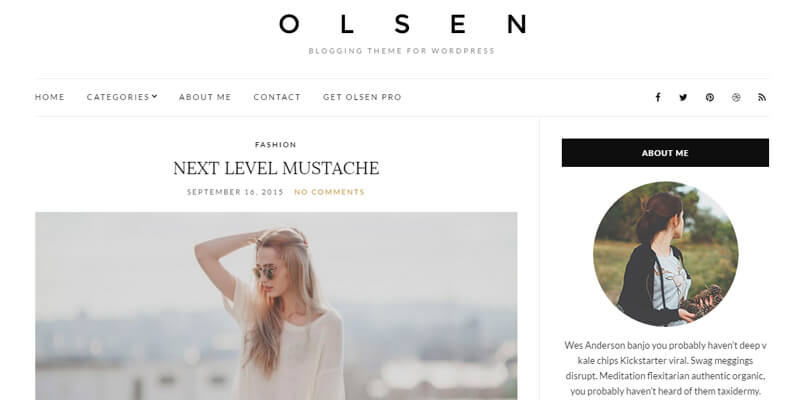Open the Fashion category link

tap(276, 144)
